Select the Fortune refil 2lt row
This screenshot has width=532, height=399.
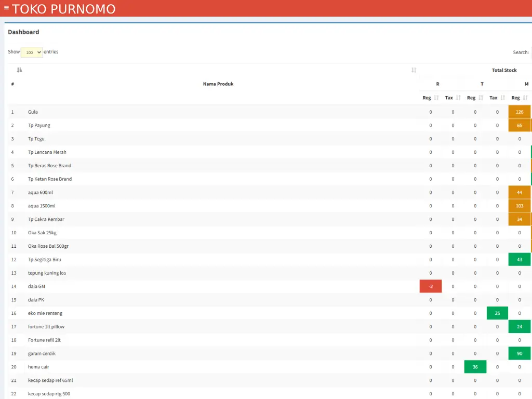pyautogui.click(x=44, y=340)
